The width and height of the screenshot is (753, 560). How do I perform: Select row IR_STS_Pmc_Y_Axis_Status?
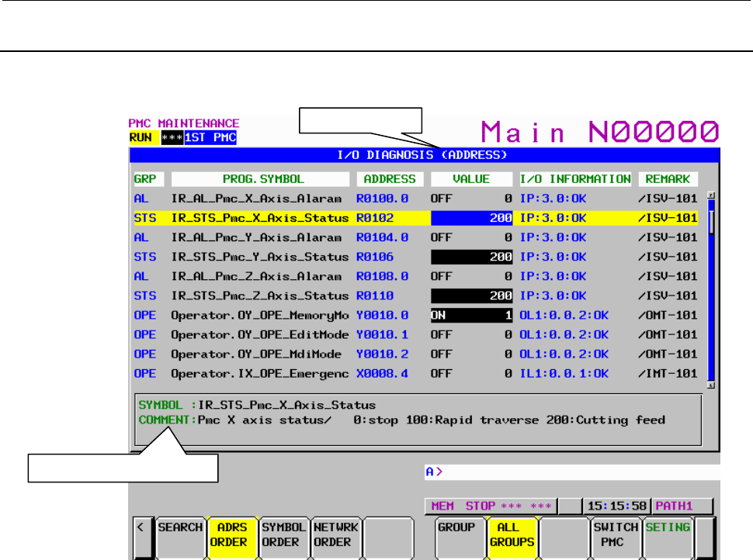[415, 258]
